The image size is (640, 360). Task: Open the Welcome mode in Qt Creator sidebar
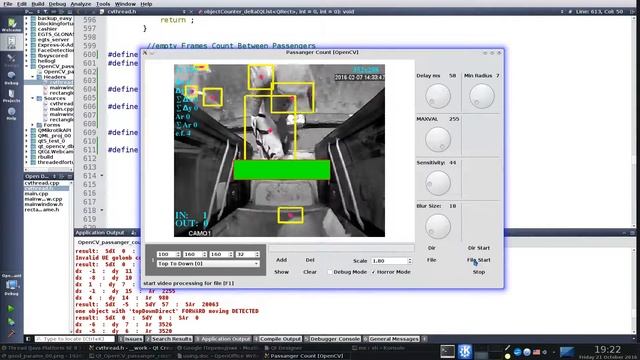click(11, 24)
